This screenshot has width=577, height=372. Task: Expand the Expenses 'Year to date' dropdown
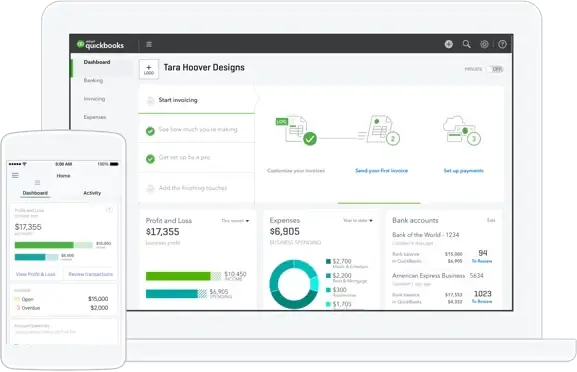358,220
